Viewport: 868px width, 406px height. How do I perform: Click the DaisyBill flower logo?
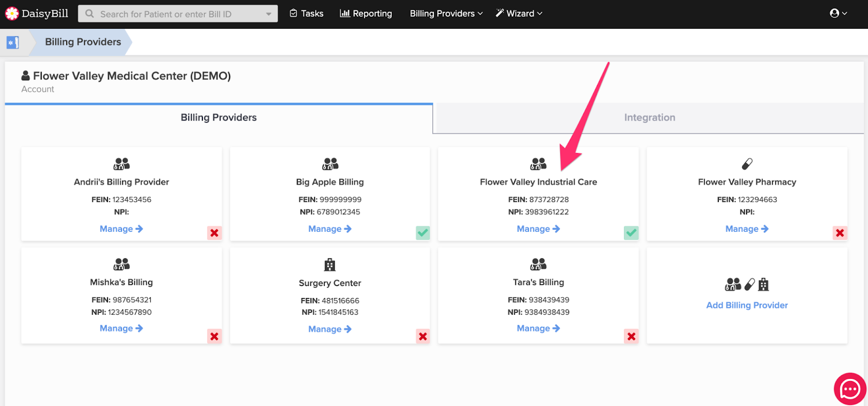pyautogui.click(x=11, y=14)
